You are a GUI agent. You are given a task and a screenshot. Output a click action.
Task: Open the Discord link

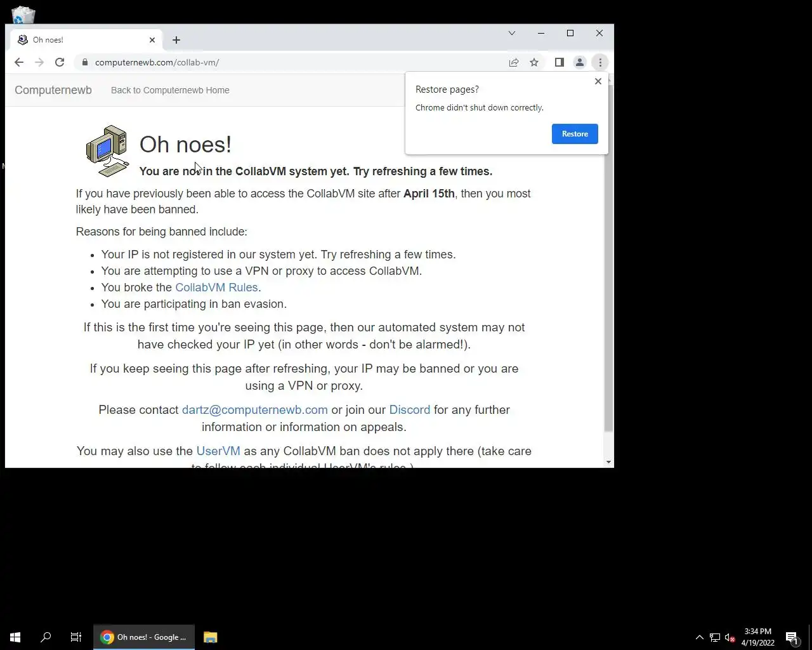(410, 410)
